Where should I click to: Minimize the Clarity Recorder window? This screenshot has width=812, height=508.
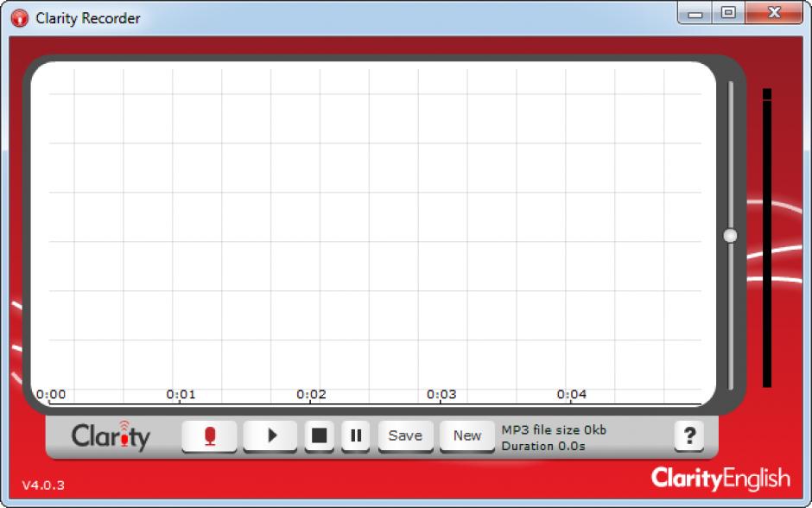point(695,13)
